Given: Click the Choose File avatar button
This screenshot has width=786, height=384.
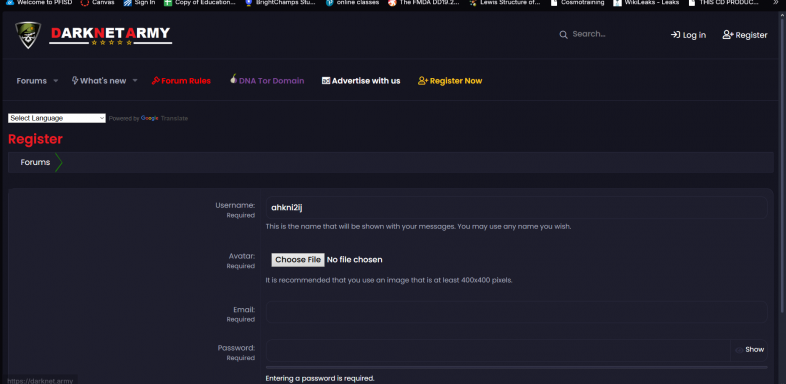Looking at the screenshot, I should pos(298,260).
